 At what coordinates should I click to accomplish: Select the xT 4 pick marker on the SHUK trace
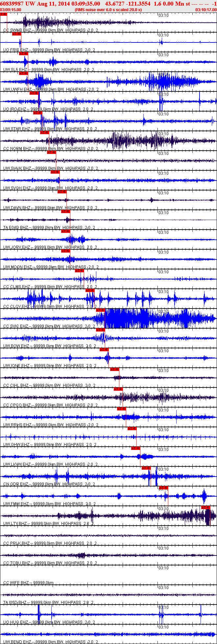tap(52, 152)
